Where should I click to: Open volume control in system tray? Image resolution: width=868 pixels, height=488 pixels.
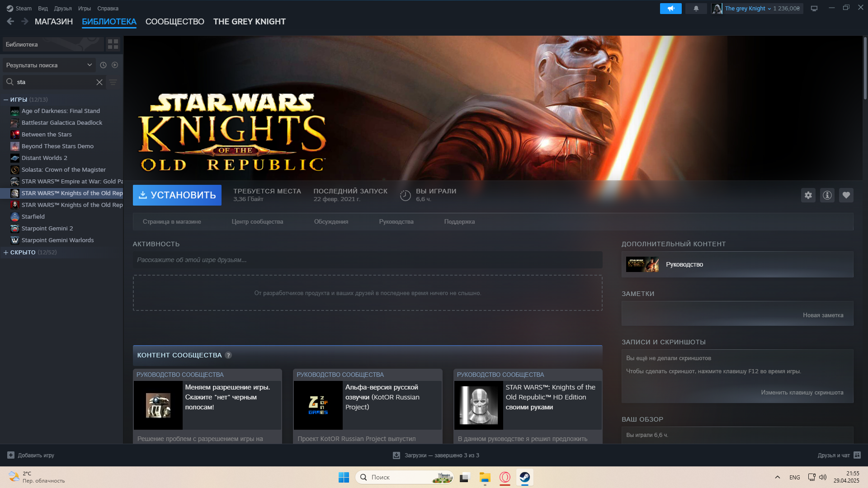pos(823,477)
